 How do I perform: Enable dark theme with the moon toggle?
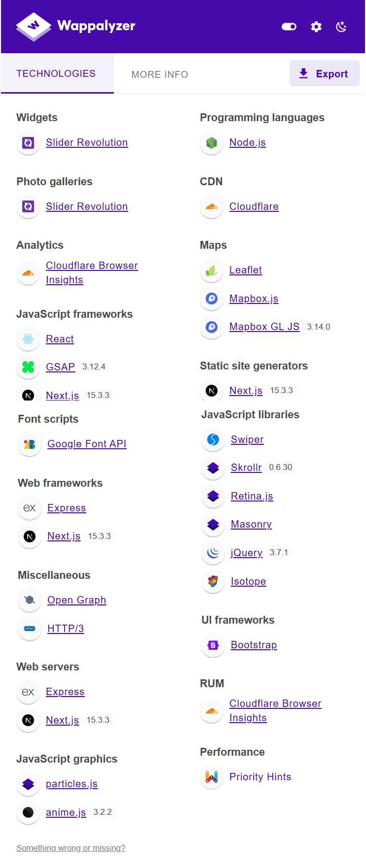341,27
